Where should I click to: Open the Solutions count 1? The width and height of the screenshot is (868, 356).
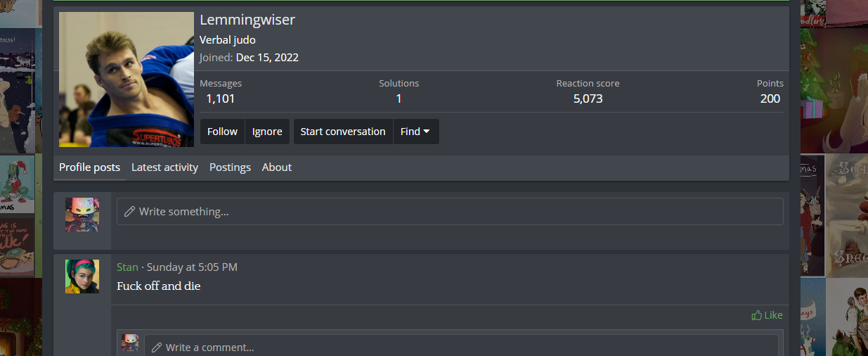399,98
